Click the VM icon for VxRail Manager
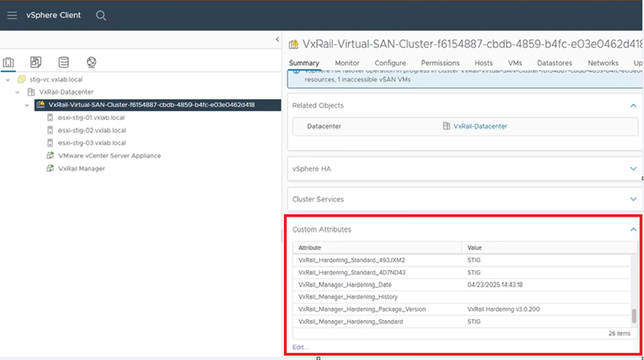The height and width of the screenshot is (360, 644). (50, 168)
